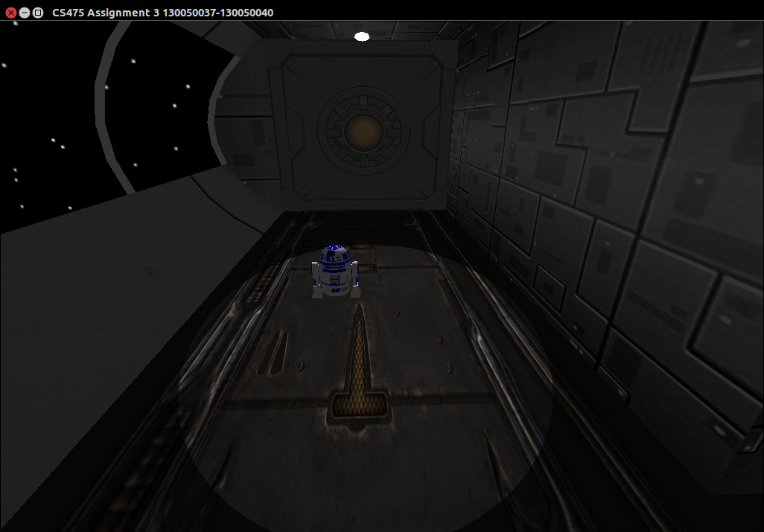The image size is (764, 532).
Task: Click the starry space window
Action: click(x=45, y=134)
